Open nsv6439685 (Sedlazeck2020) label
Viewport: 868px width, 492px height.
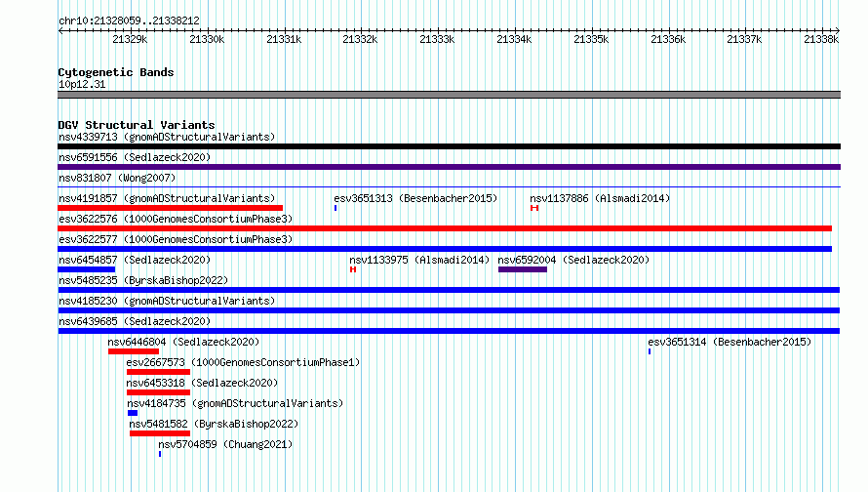pos(135,321)
